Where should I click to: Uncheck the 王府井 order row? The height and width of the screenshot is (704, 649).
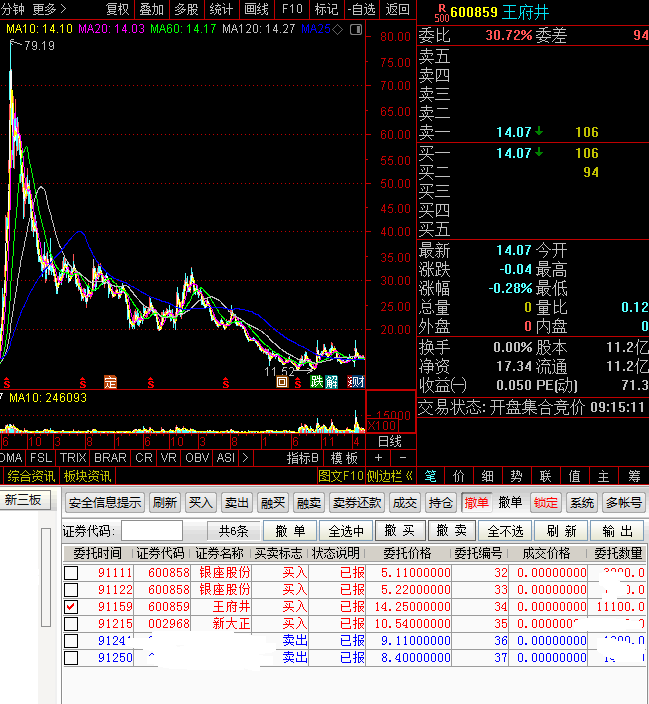coord(71,607)
